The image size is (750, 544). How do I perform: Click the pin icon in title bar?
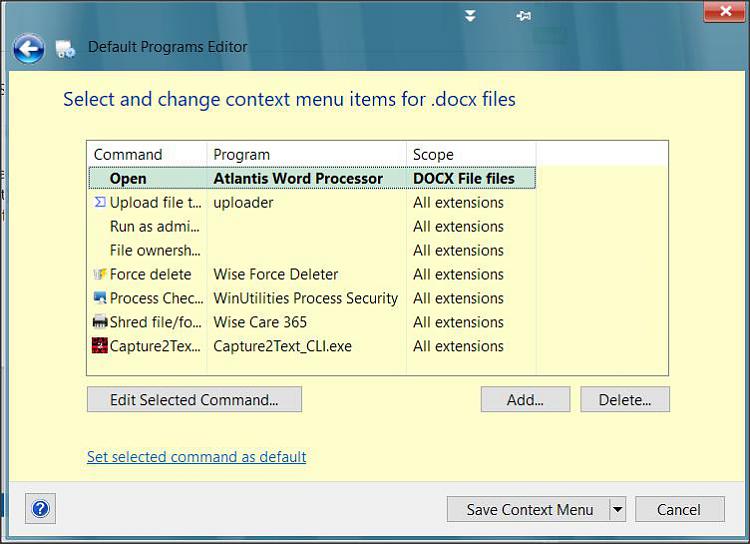click(x=524, y=16)
